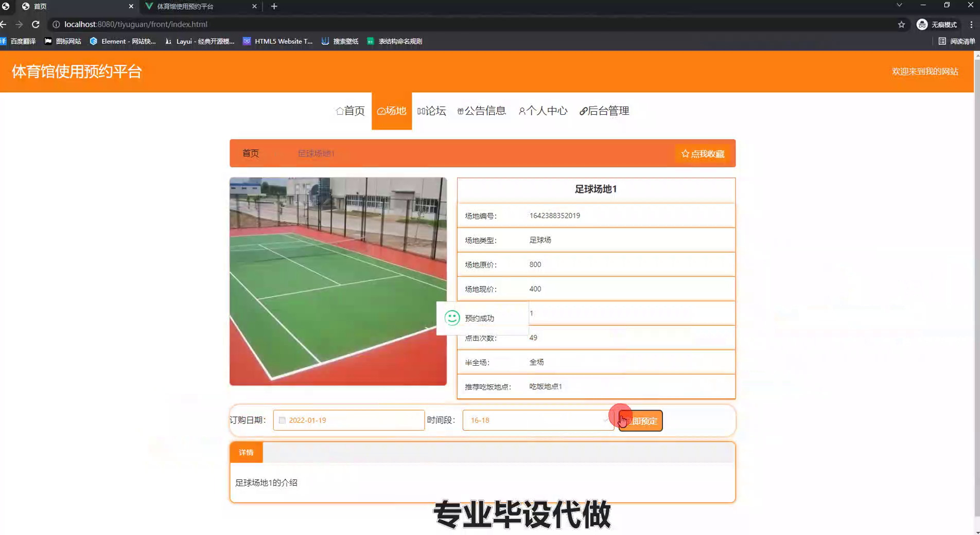Click the 立即预定 booking button
The height and width of the screenshot is (535, 980).
(x=640, y=421)
